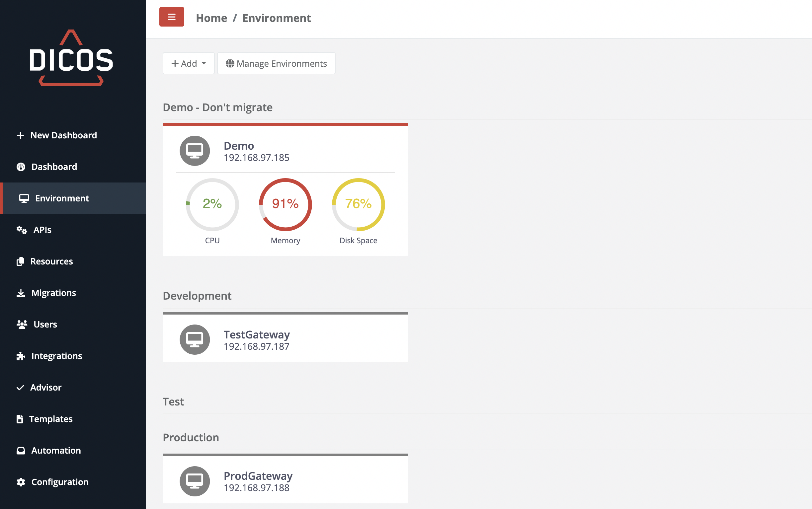Select Environment in the sidebar

(x=73, y=198)
